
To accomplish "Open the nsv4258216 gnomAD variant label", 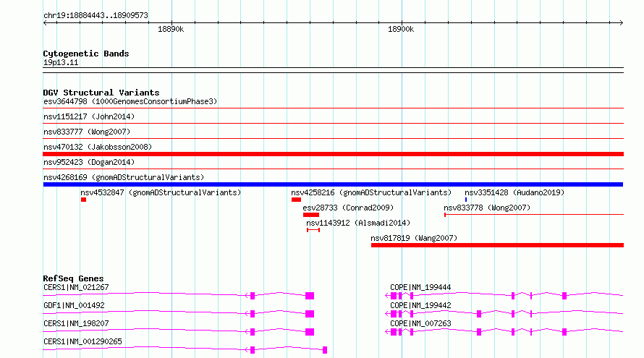I will 371,192.
